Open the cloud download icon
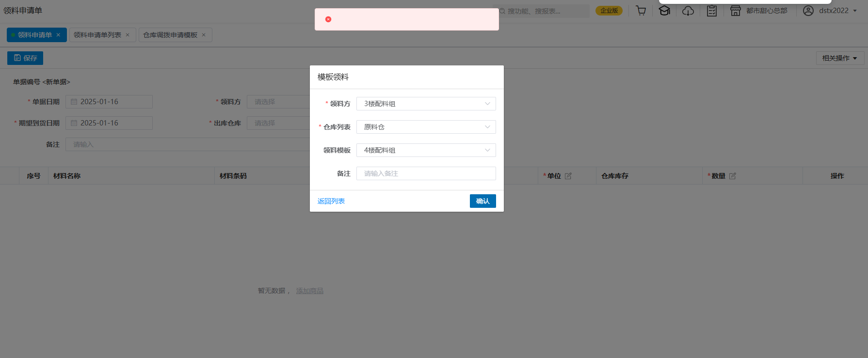Image resolution: width=868 pixels, height=358 pixels. (x=688, y=11)
